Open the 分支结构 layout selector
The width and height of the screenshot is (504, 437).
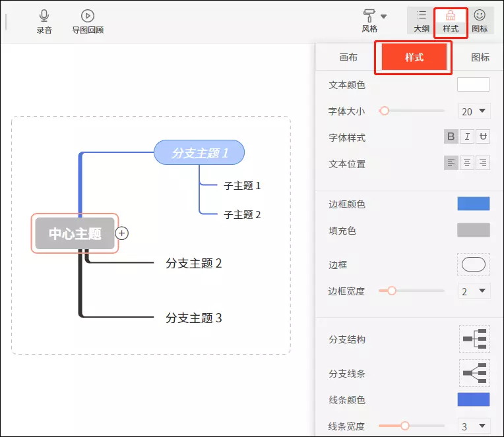[474, 339]
